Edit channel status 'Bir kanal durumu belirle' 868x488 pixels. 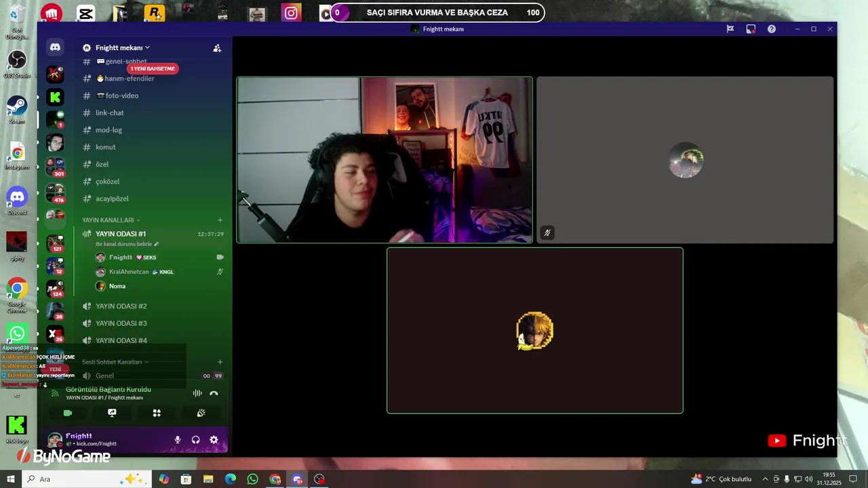(127, 244)
